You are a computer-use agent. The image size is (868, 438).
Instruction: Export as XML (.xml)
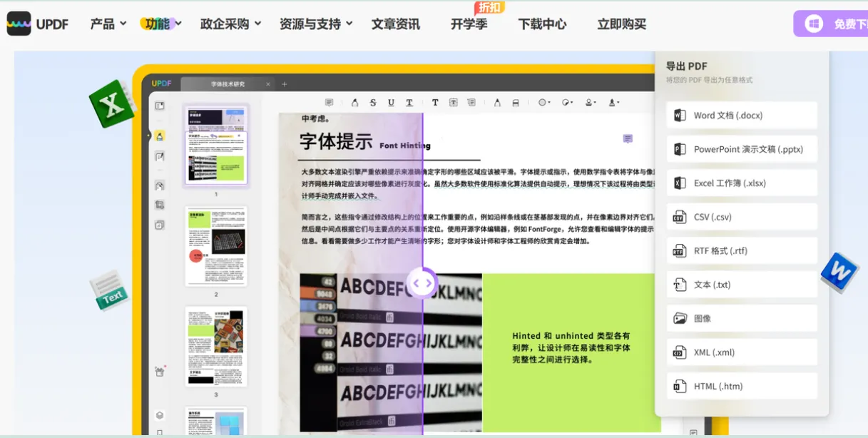(742, 352)
